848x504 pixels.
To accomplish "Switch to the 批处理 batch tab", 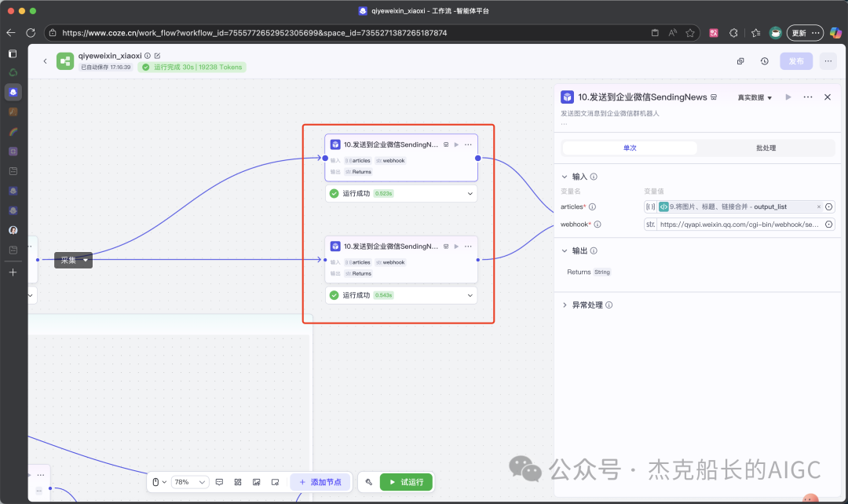I will click(x=766, y=148).
